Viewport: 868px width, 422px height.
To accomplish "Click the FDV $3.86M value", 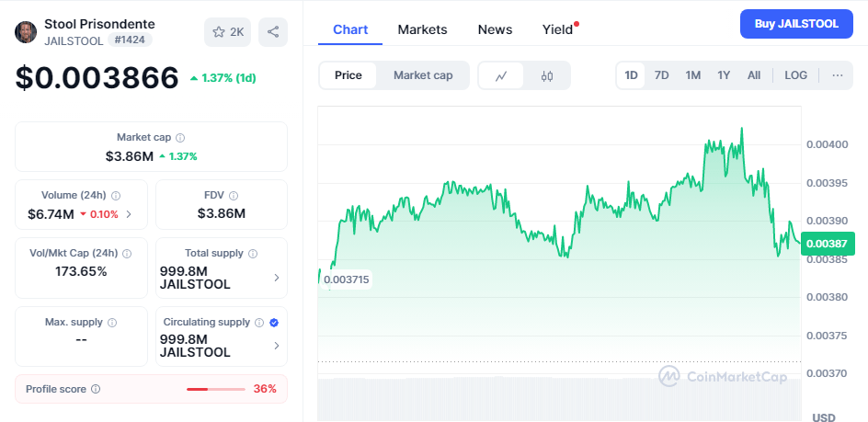I will click(x=222, y=214).
